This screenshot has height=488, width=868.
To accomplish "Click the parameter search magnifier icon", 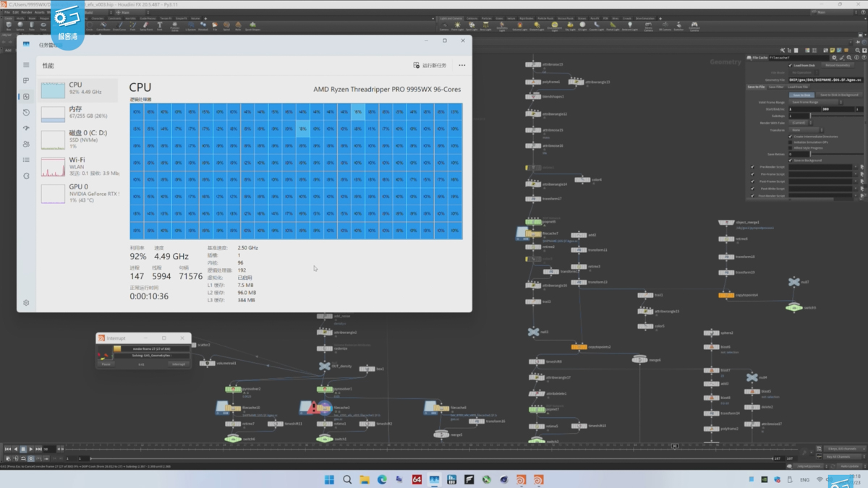I will pyautogui.click(x=848, y=57).
